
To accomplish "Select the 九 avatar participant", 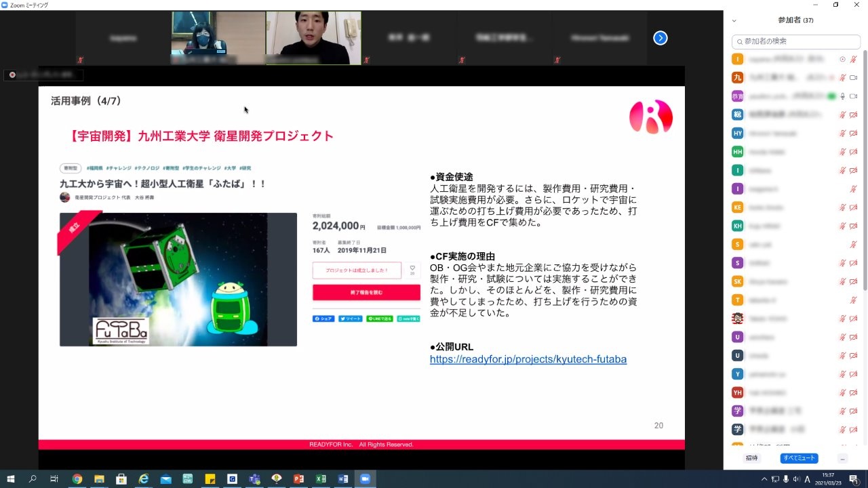I will coord(738,78).
